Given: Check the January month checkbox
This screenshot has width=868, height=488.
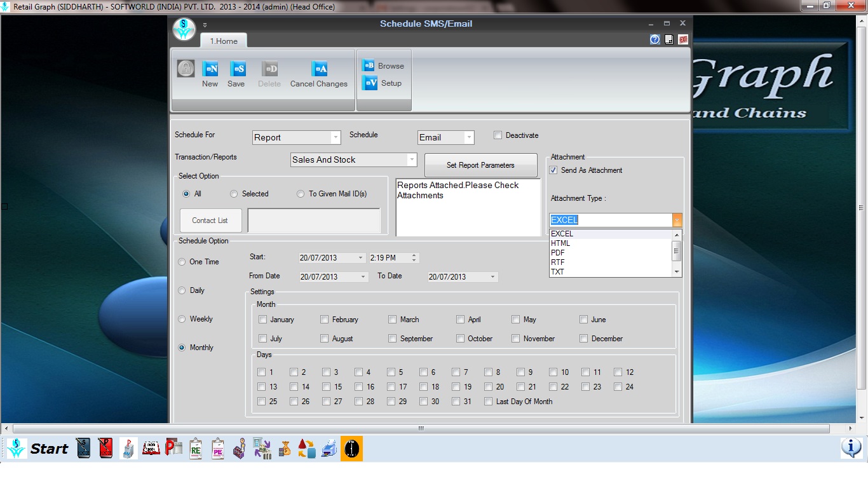Looking at the screenshot, I should [x=262, y=320].
